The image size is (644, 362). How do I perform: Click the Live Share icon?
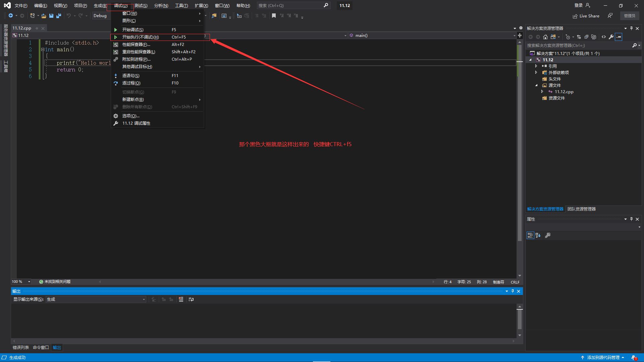(575, 16)
